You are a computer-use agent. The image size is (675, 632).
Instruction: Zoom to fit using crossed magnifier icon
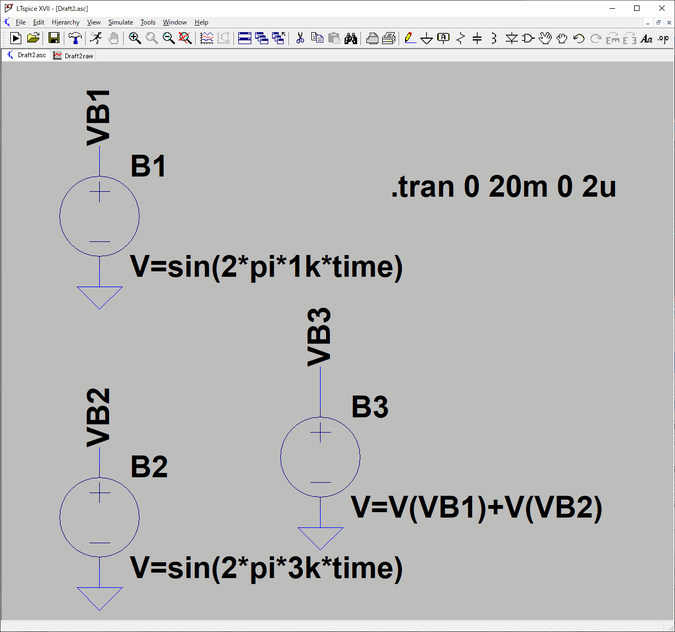click(x=185, y=38)
